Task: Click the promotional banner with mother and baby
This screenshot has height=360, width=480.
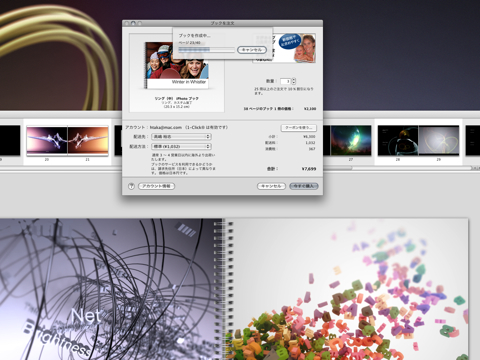Action: click(x=284, y=48)
